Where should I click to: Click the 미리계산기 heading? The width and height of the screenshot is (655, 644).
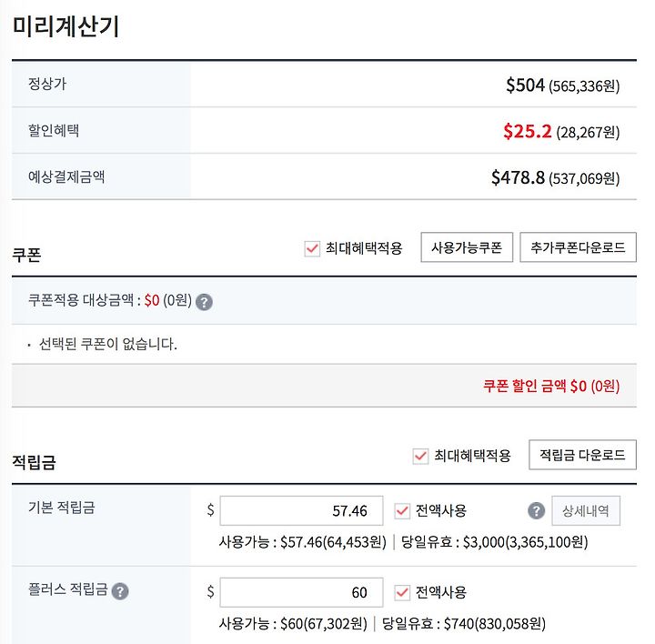[65, 25]
